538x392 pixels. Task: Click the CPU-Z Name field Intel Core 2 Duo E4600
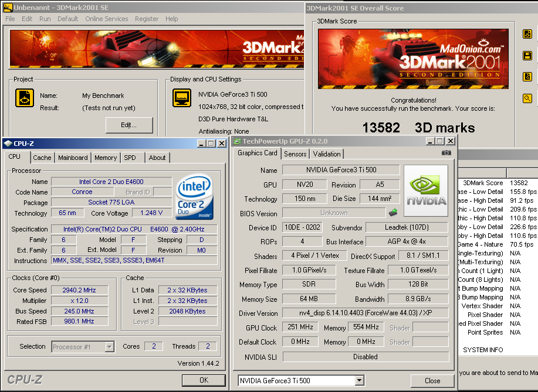click(x=111, y=182)
